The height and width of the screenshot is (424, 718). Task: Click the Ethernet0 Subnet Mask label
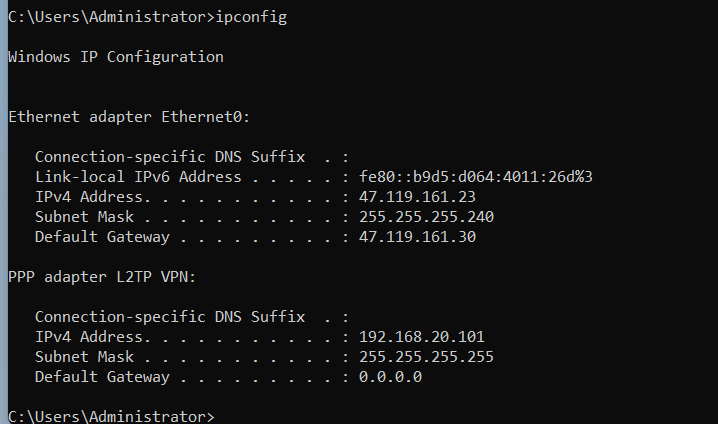click(x=84, y=217)
